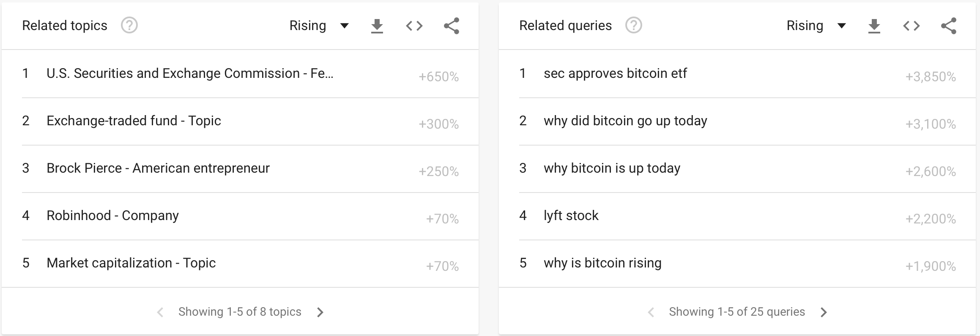Select the Robinhood - Company topic

(x=112, y=216)
